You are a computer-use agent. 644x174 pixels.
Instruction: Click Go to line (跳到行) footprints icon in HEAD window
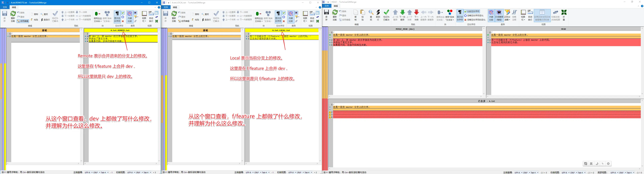tap(378, 15)
